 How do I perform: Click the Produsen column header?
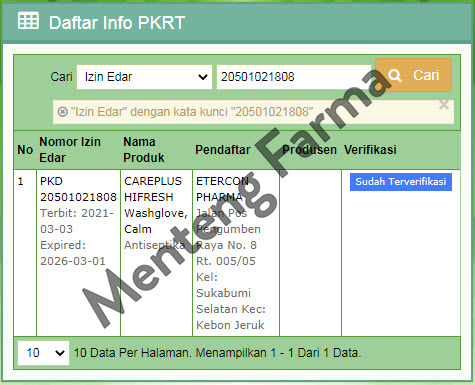click(309, 150)
